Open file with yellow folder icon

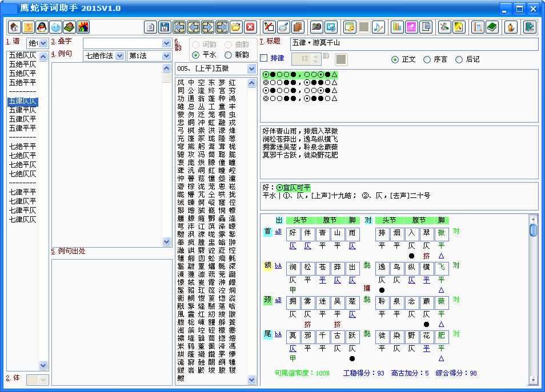point(236,27)
